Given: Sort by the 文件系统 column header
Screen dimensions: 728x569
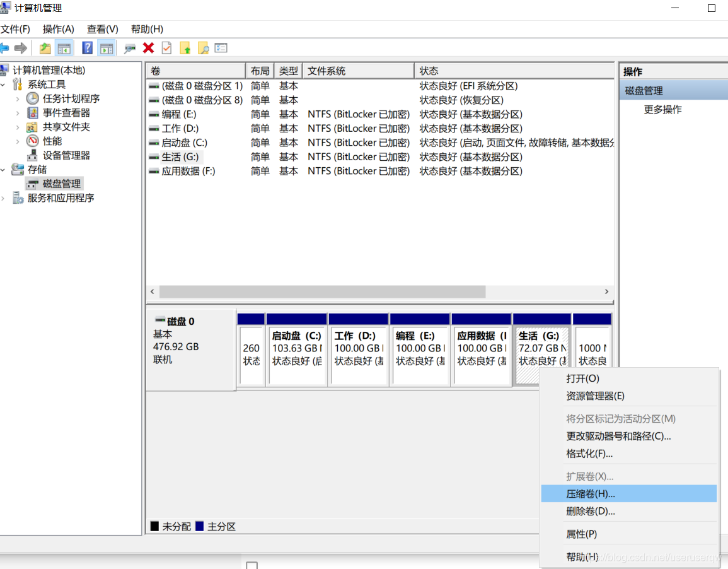Looking at the screenshot, I should [358, 71].
